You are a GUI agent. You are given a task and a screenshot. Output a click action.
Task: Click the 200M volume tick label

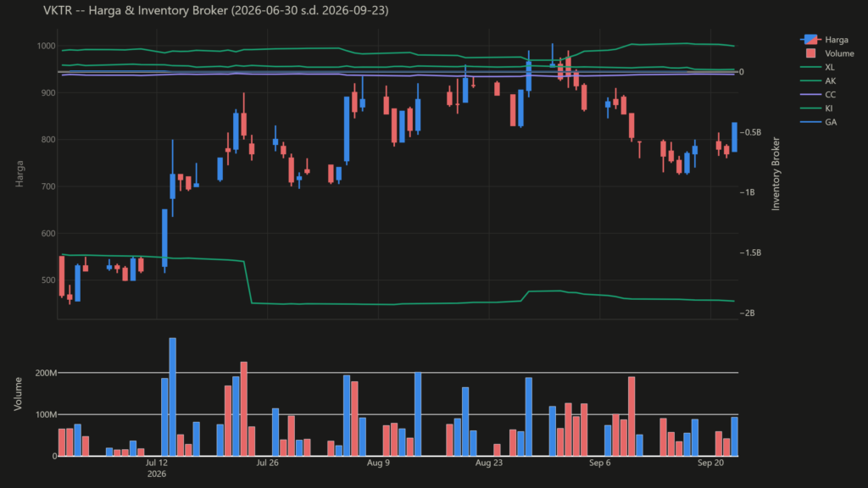[46, 373]
